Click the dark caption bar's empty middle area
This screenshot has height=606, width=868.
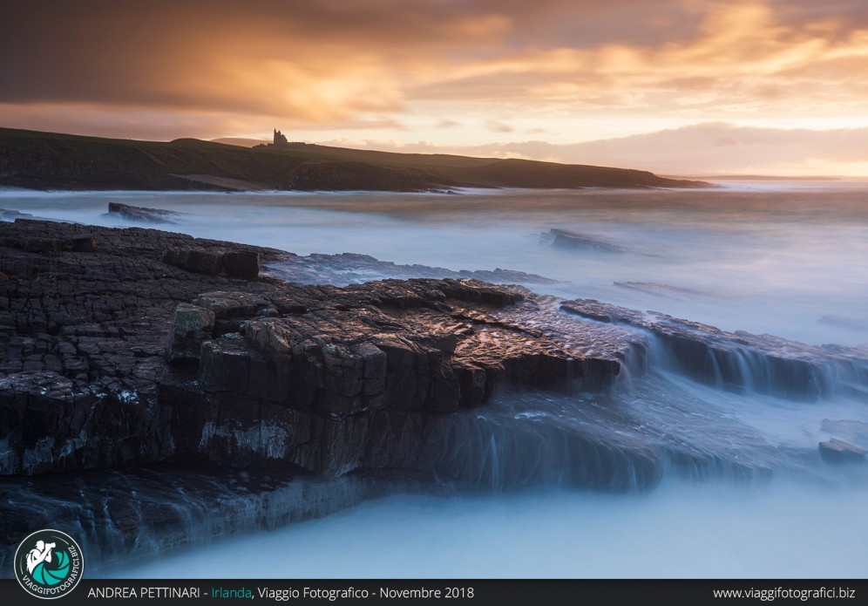click(593, 593)
